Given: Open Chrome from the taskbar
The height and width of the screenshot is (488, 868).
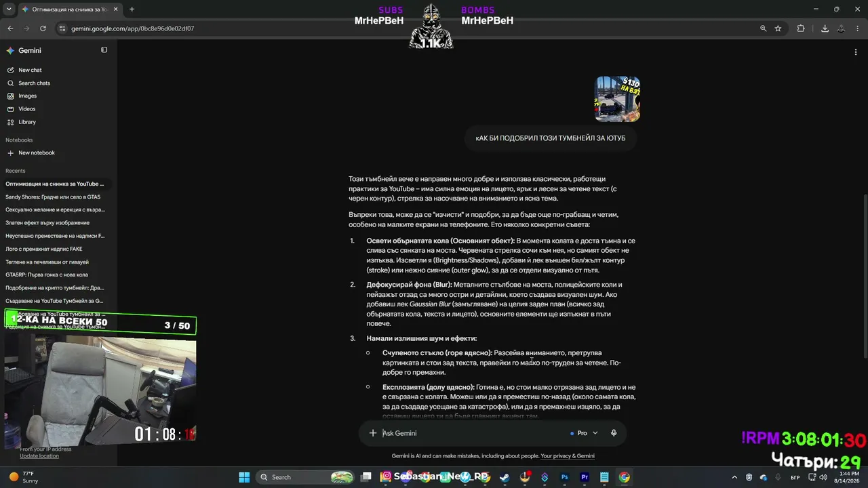Looking at the screenshot, I should (x=625, y=477).
